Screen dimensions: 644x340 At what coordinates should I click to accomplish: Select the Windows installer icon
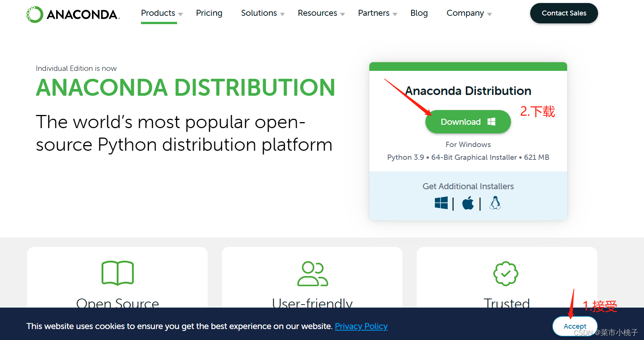coord(441,203)
